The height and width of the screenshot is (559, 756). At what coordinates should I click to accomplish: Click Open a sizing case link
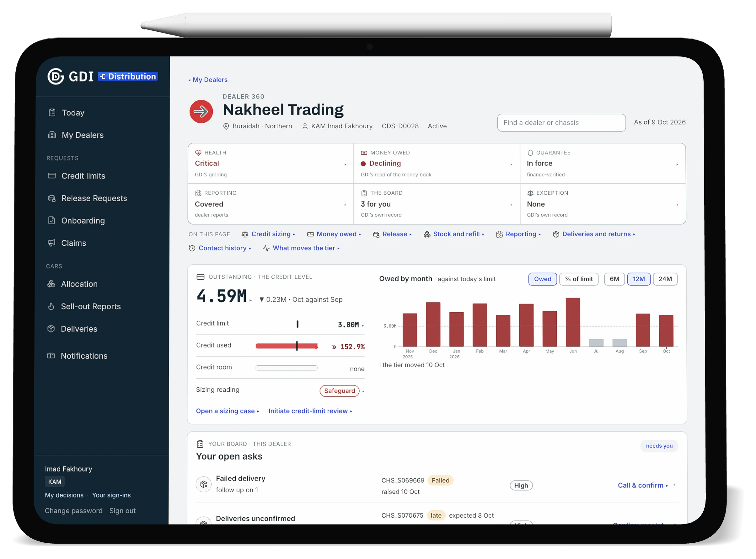pyautogui.click(x=227, y=411)
